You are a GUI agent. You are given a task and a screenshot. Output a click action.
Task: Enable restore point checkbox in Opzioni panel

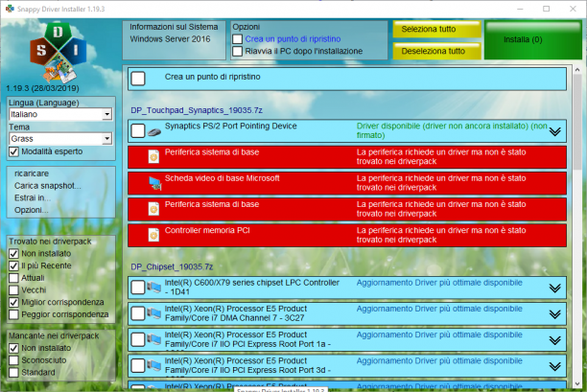[237, 39]
